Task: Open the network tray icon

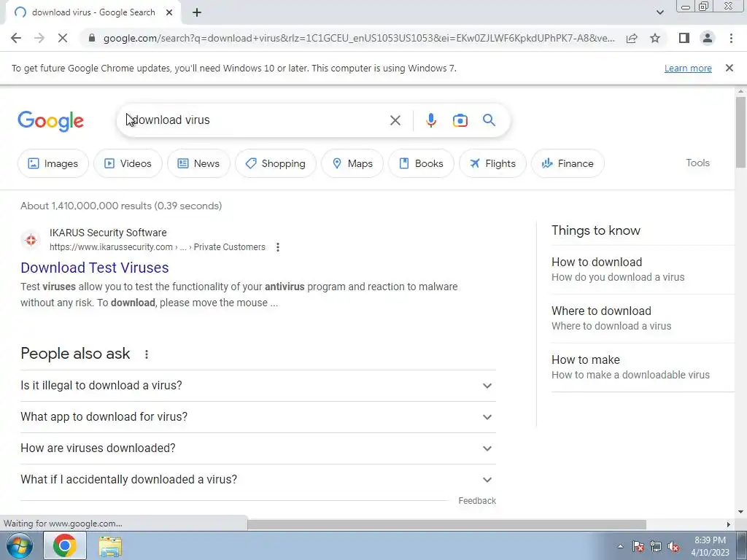Action: pyautogui.click(x=656, y=546)
